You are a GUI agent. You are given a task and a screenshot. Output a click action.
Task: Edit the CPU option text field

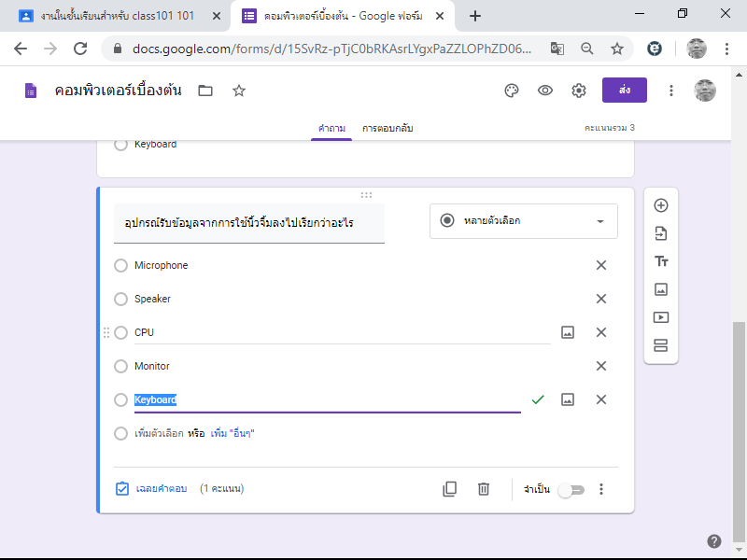342,332
